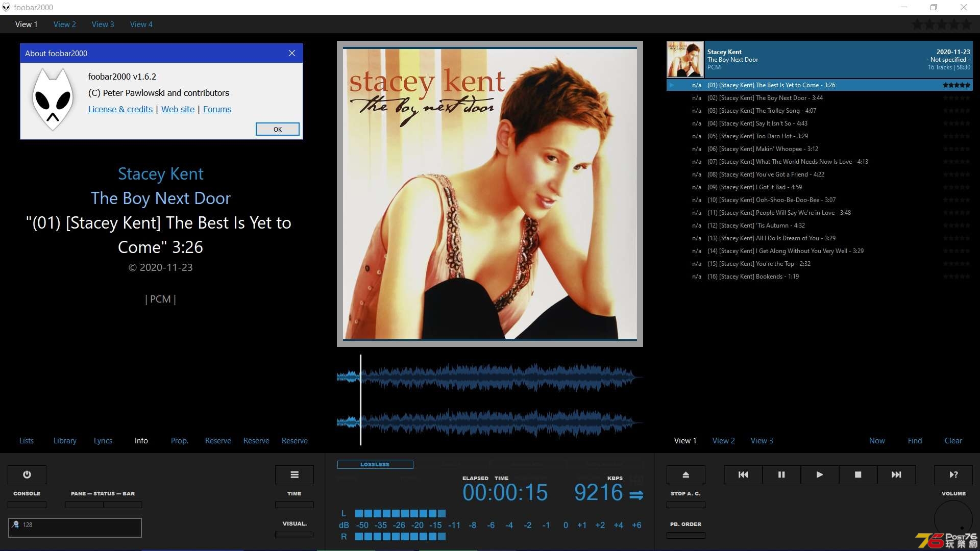Click the Stacey Kent album header row
The image size is (980, 551).
coord(820,59)
